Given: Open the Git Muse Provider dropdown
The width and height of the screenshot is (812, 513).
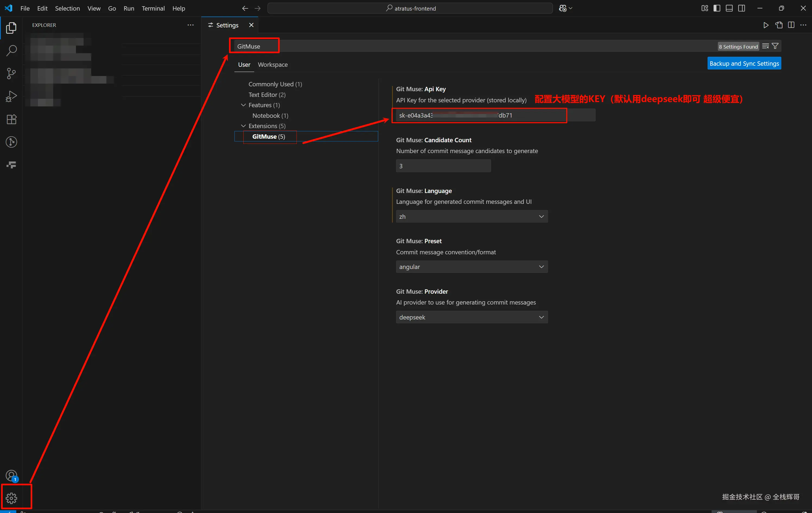Looking at the screenshot, I should click(x=472, y=317).
